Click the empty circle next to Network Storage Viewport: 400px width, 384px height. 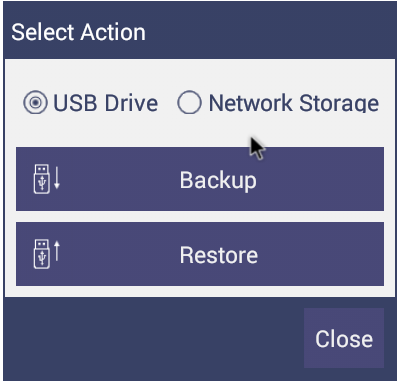(x=189, y=102)
